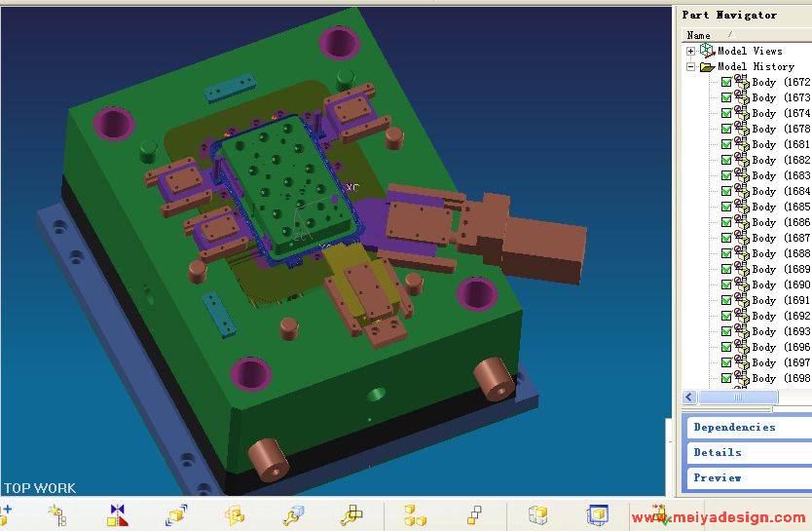Toggle the Body (1684 checkbox
This screenshot has width=812, height=531.
726,191
